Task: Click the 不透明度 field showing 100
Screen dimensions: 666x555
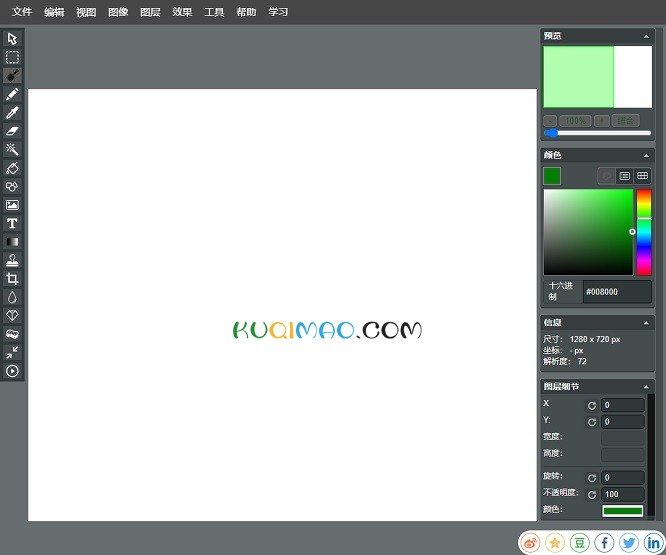Action: coord(623,495)
